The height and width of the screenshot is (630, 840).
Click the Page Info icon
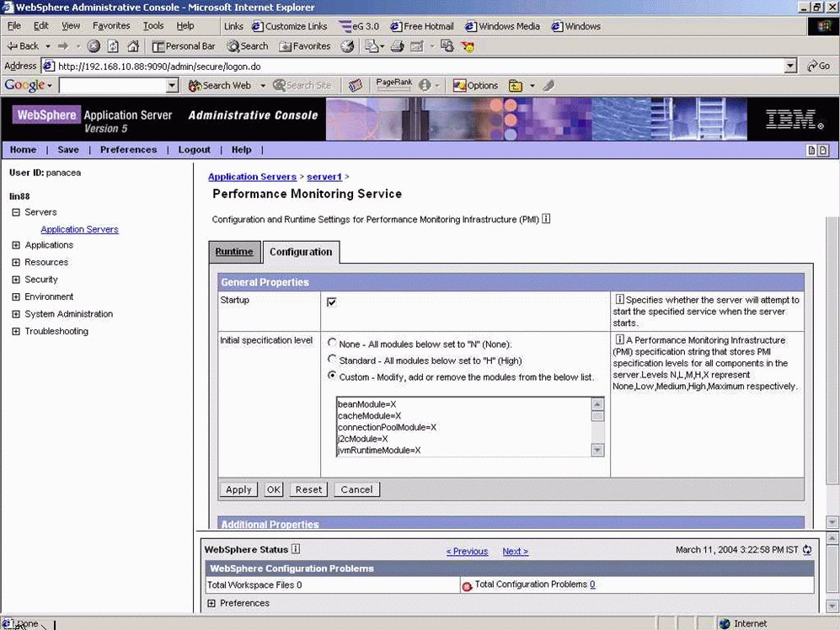425,86
